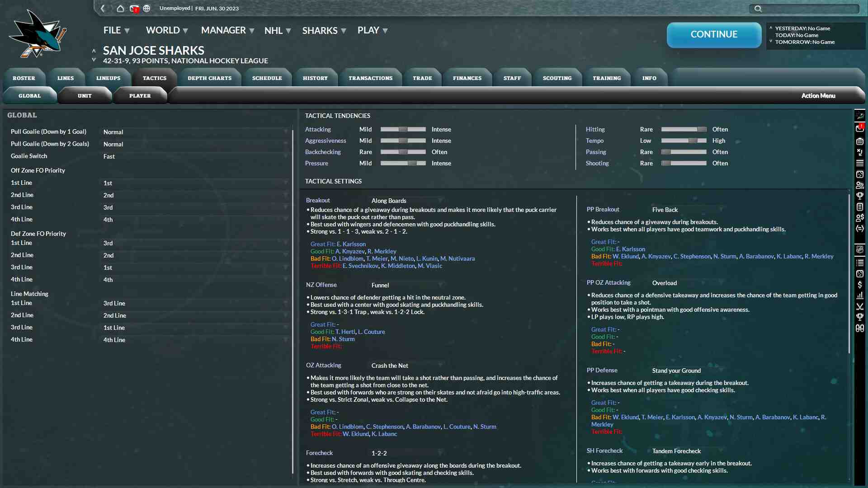The height and width of the screenshot is (488, 868).
Task: Open the crossed hockey sticks sidebar icon
Action: (x=860, y=306)
